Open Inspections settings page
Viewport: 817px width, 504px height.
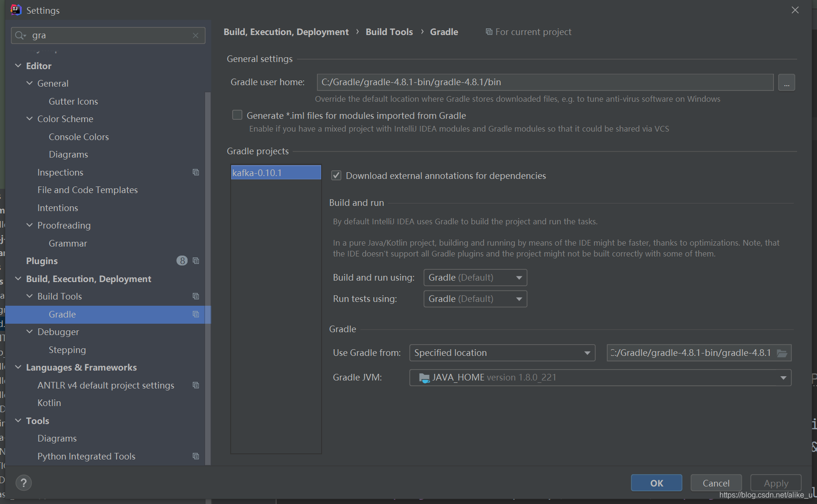pos(60,172)
